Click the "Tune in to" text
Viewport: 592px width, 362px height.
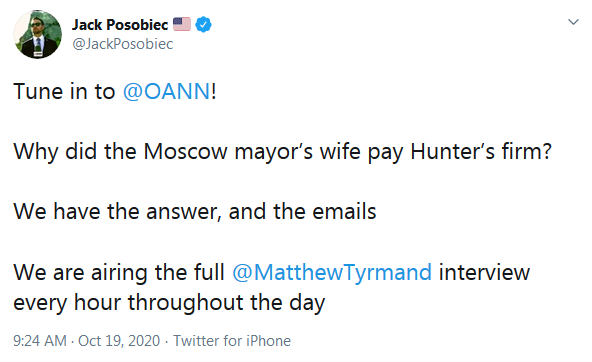pyautogui.click(x=64, y=91)
